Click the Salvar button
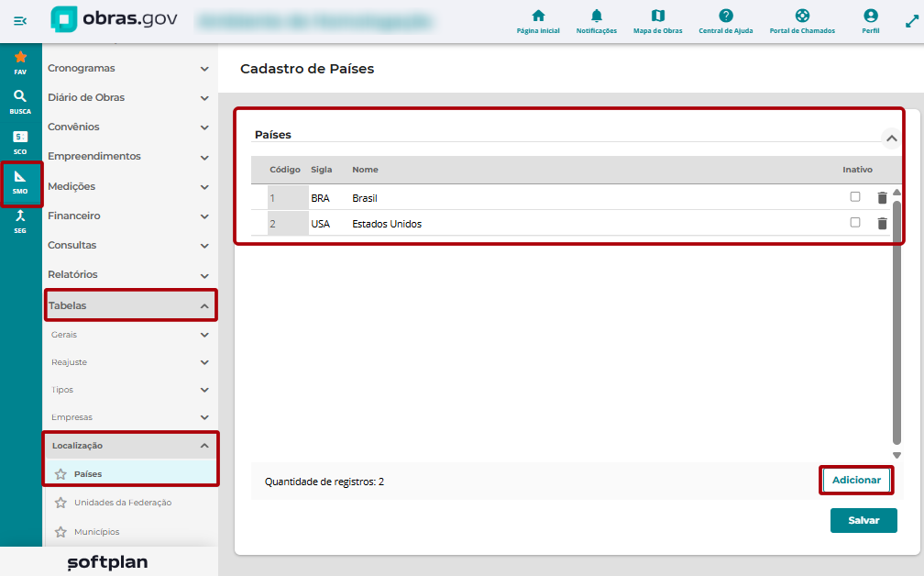Viewport: 924px width, 576px height. [x=863, y=521]
